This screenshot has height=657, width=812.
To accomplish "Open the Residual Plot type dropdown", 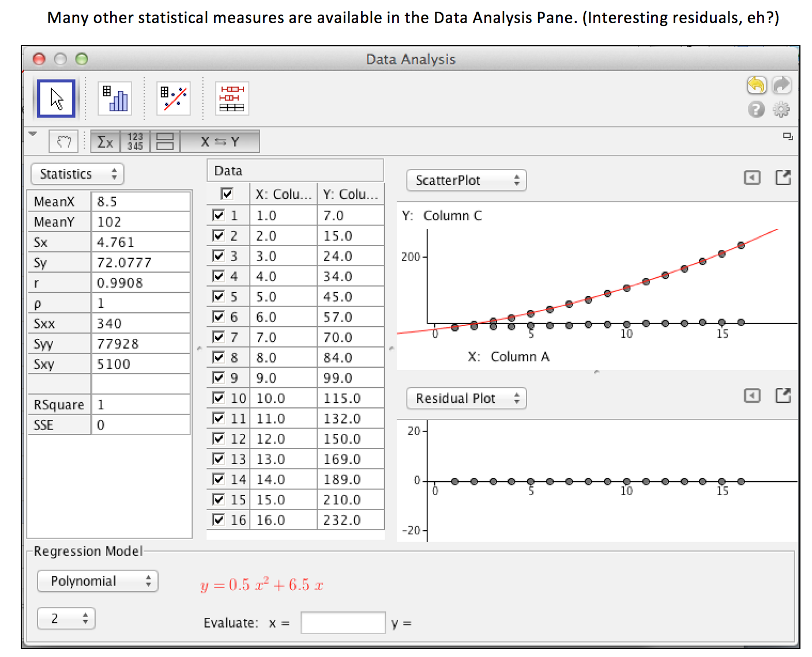I will tap(466, 398).
